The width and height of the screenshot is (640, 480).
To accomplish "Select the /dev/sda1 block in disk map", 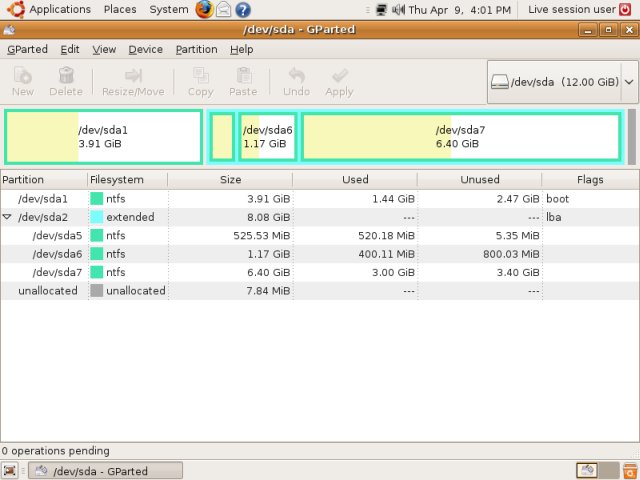I will coord(103,137).
